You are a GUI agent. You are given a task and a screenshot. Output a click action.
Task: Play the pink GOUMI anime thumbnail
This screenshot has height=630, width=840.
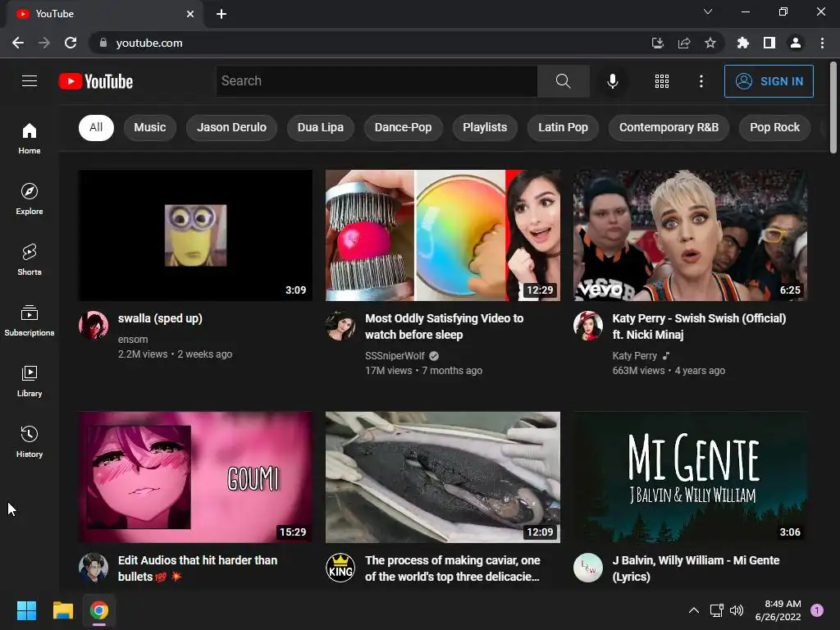click(x=195, y=477)
